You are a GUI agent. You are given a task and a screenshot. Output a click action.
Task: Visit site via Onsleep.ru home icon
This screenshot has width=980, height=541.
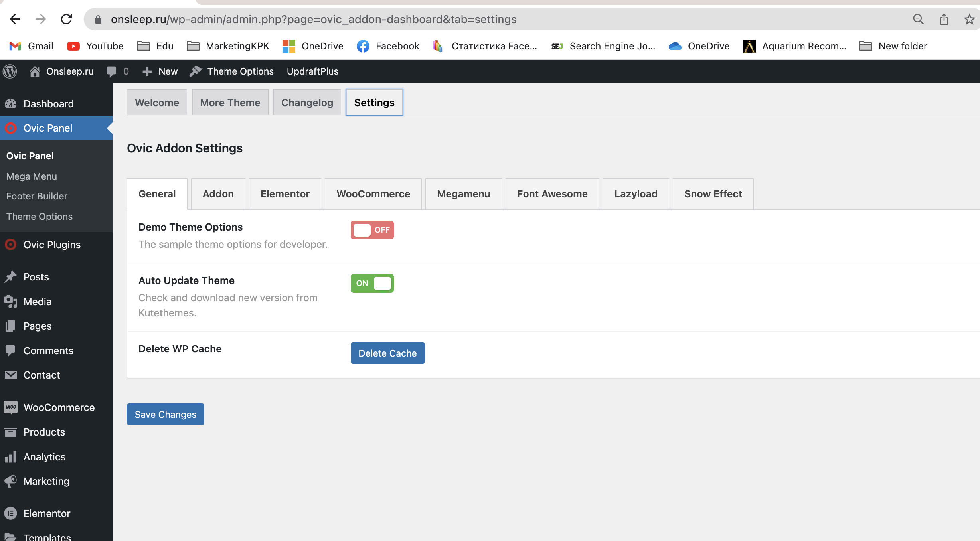62,71
